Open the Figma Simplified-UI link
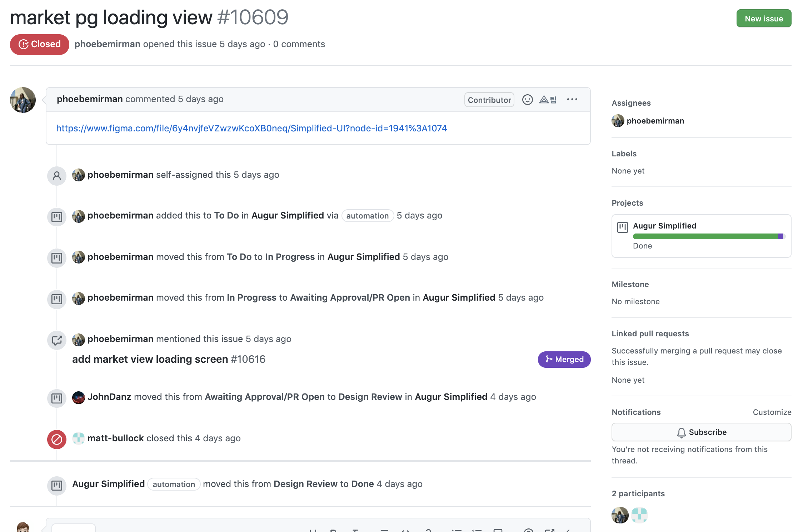 tap(251, 128)
